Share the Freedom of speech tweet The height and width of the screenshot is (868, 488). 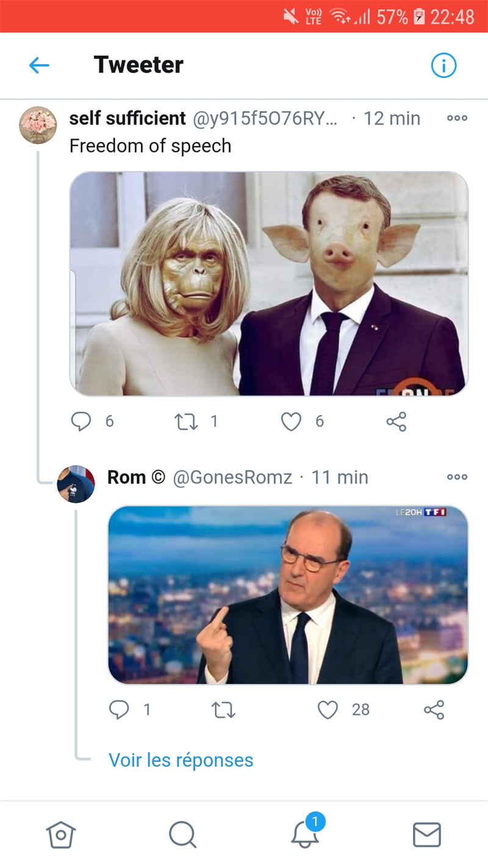396,421
